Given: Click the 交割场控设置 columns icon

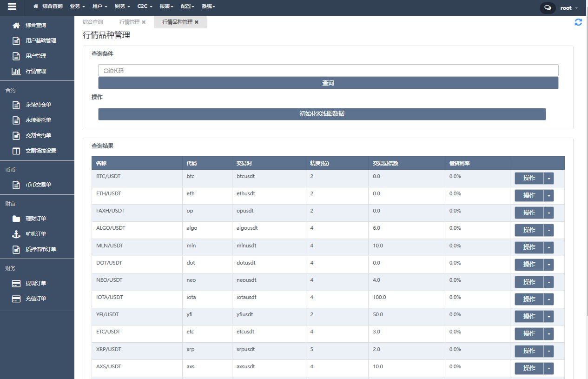Looking at the screenshot, I should click(16, 151).
